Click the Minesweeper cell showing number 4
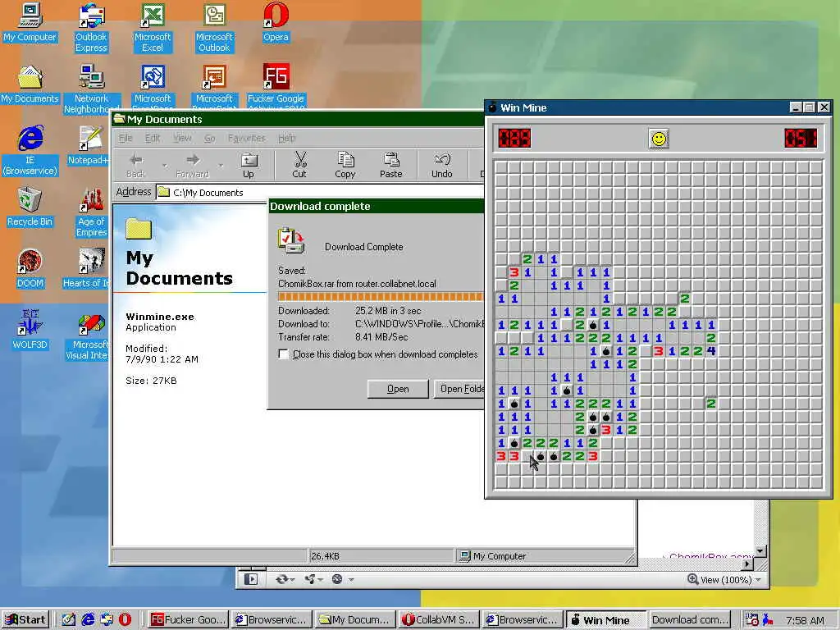 [711, 351]
